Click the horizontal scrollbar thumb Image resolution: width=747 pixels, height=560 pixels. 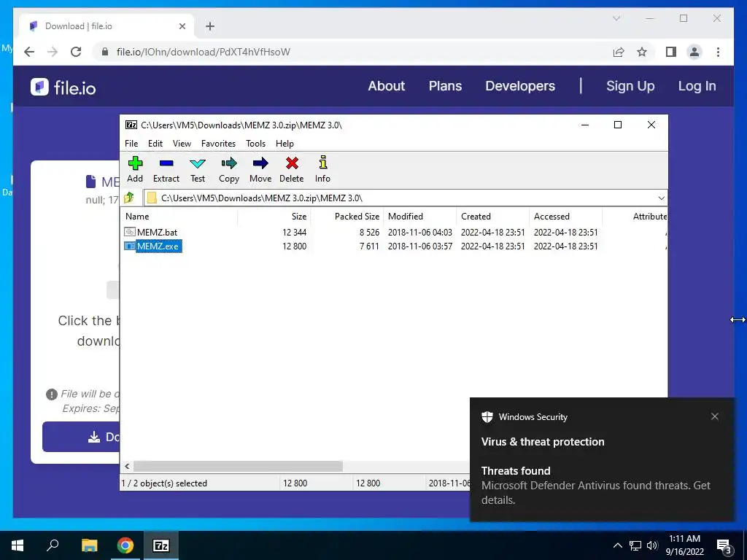(x=238, y=466)
